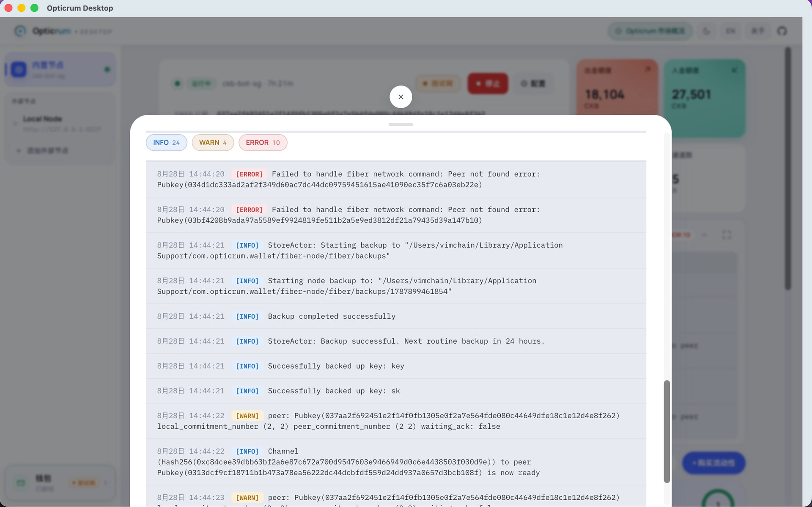Select the built-in node in the sidebar
The image size is (812, 507).
click(x=60, y=69)
